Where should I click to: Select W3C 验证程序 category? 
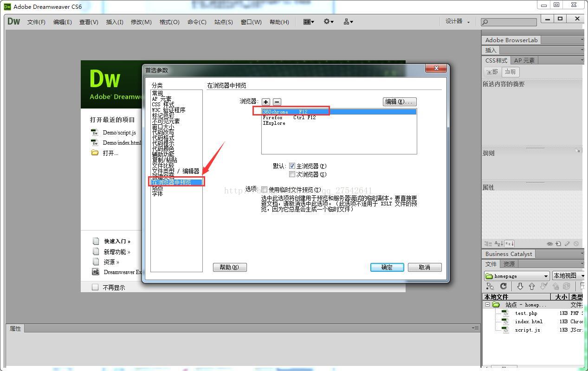(x=168, y=110)
